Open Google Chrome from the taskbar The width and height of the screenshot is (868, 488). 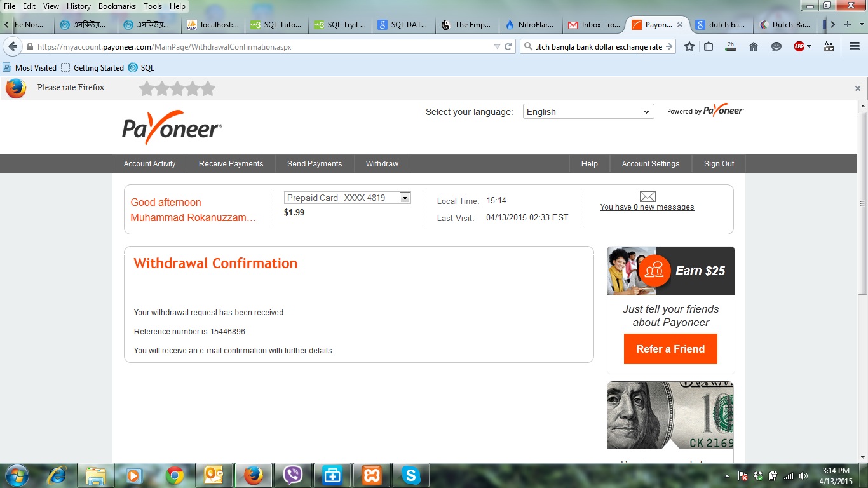click(x=175, y=475)
